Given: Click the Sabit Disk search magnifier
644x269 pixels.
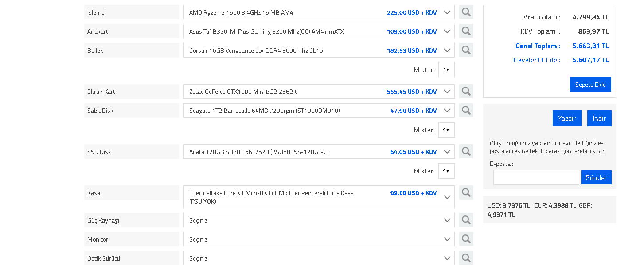Looking at the screenshot, I should pos(466,111).
